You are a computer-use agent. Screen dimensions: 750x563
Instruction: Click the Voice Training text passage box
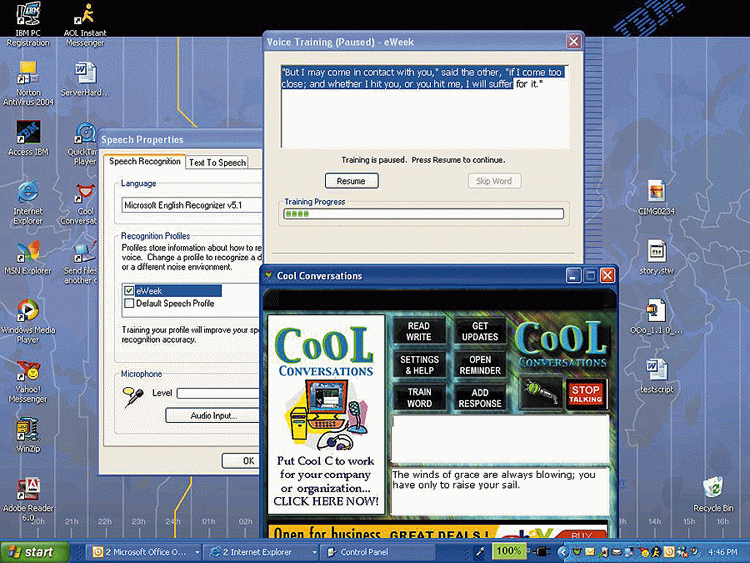[425, 106]
